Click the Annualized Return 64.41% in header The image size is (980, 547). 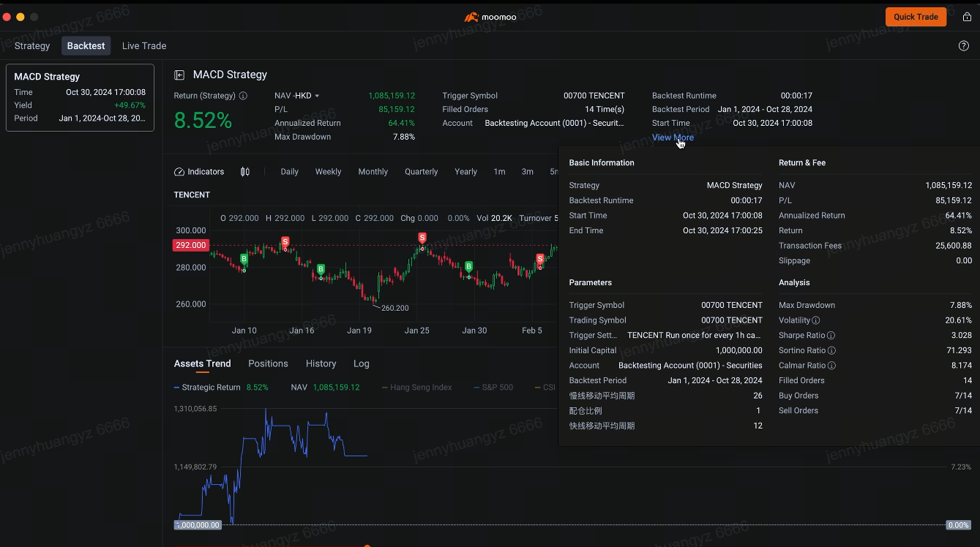401,123
